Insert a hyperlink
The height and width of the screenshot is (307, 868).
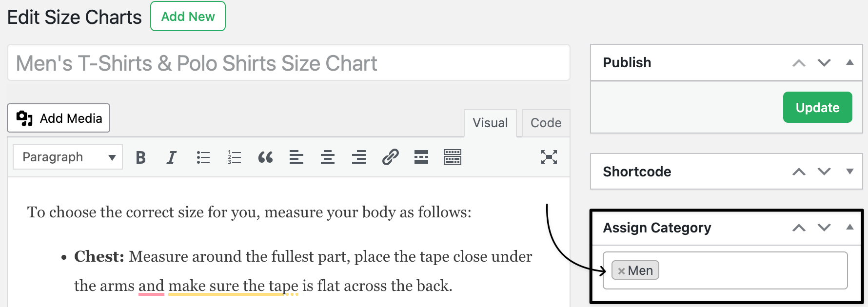(x=390, y=157)
